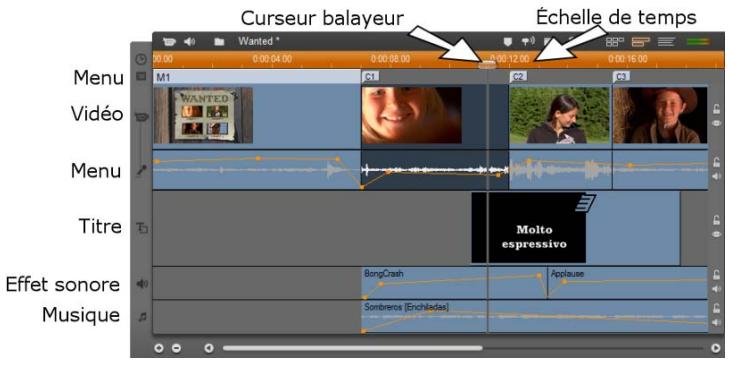
Task: Select the sound effect track speaker icon
Action: click(x=142, y=284)
